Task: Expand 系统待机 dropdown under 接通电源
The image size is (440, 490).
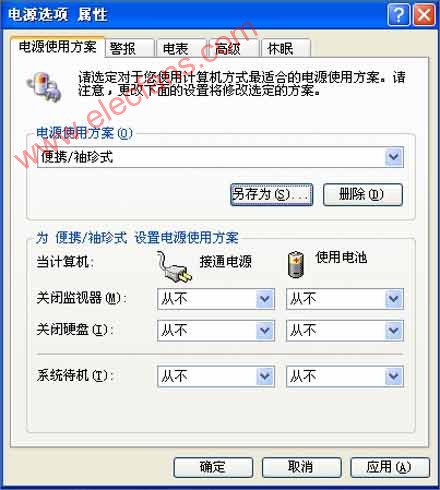Action: [265, 376]
